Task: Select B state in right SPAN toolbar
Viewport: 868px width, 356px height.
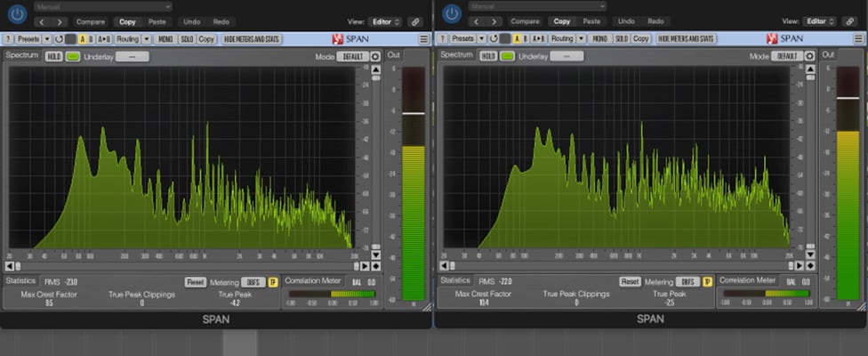Action: 526,39
